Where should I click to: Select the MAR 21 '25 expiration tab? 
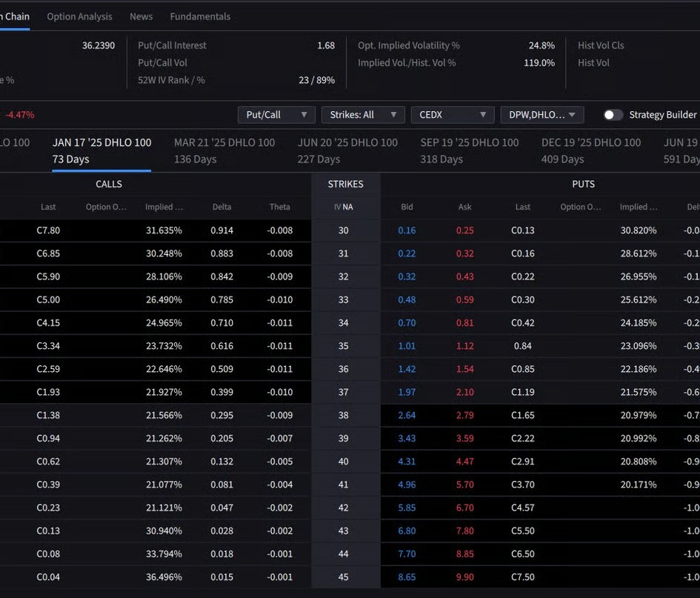click(x=224, y=150)
